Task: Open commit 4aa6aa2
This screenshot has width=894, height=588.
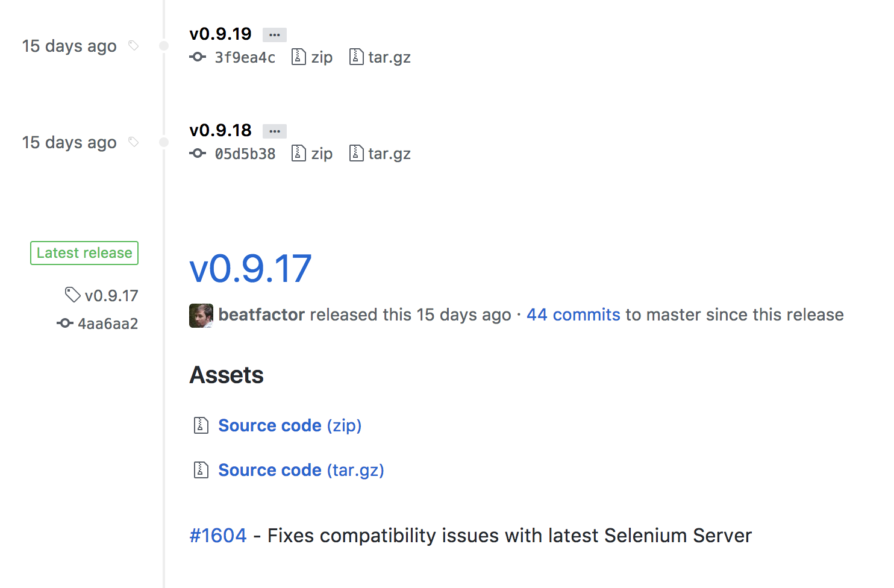Action: click(x=108, y=324)
